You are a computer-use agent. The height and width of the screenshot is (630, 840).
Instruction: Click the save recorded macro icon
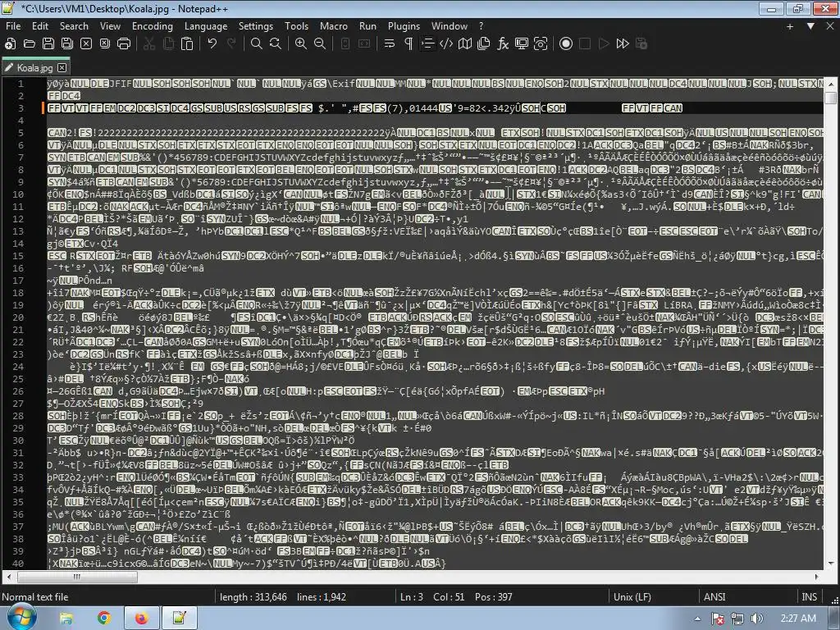pos(641,44)
